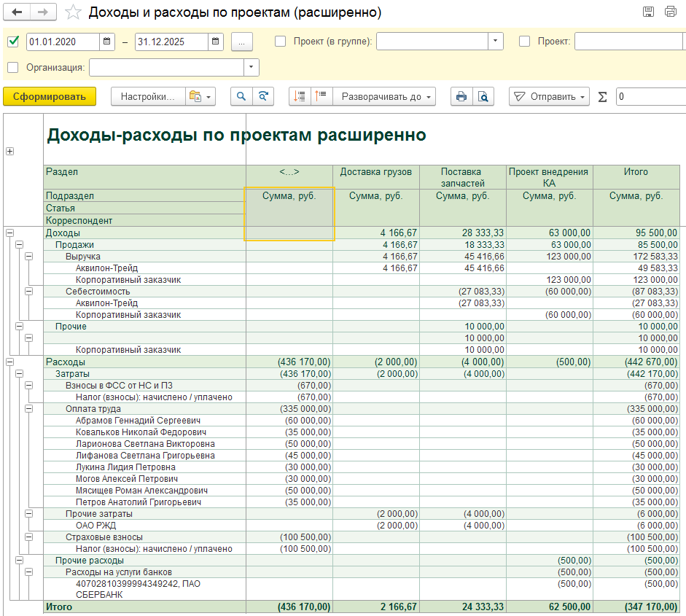
Task: Go forward with the right arrow button
Action: click(x=43, y=12)
